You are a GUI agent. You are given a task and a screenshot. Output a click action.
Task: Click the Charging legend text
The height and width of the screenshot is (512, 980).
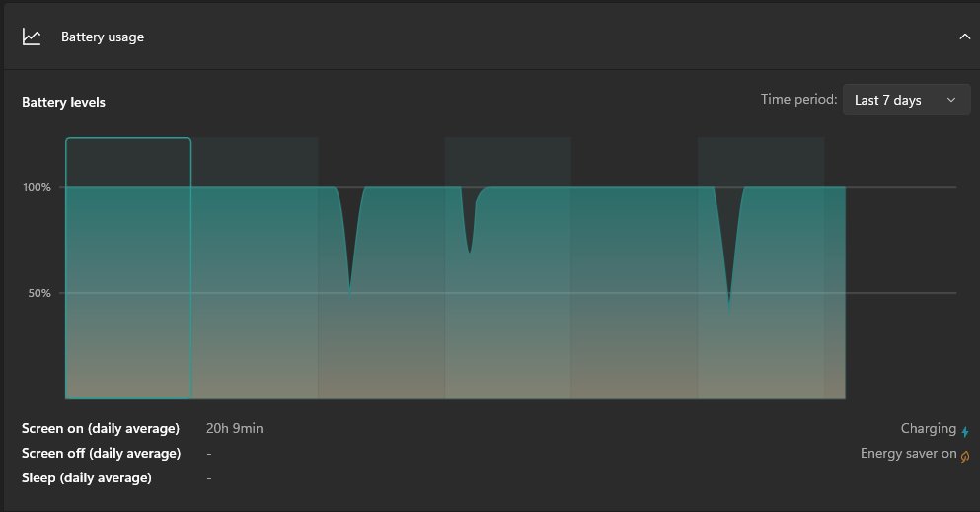pyautogui.click(x=928, y=429)
